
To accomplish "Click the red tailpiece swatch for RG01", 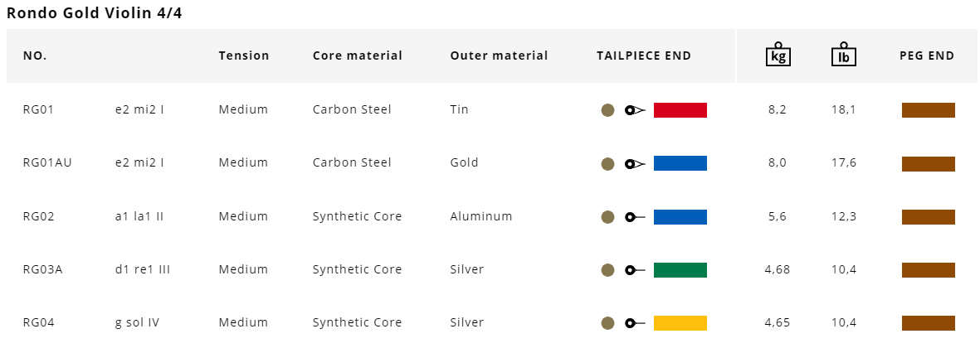I will [680, 110].
